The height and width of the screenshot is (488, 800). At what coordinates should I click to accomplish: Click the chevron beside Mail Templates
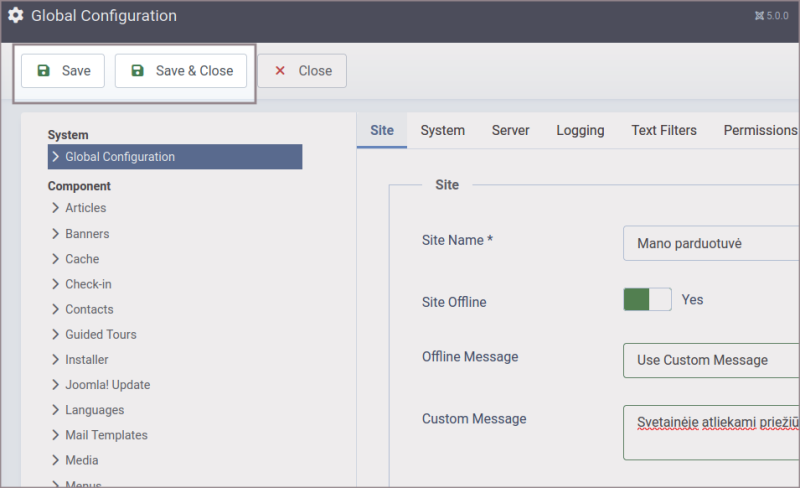56,435
